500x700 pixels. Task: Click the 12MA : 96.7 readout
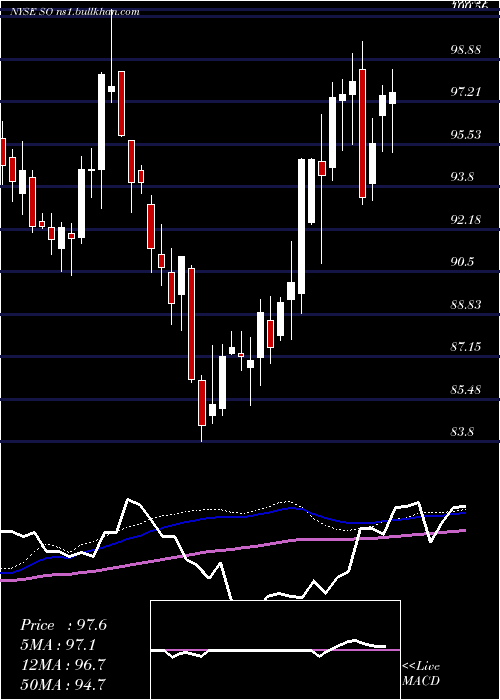pos(63,664)
